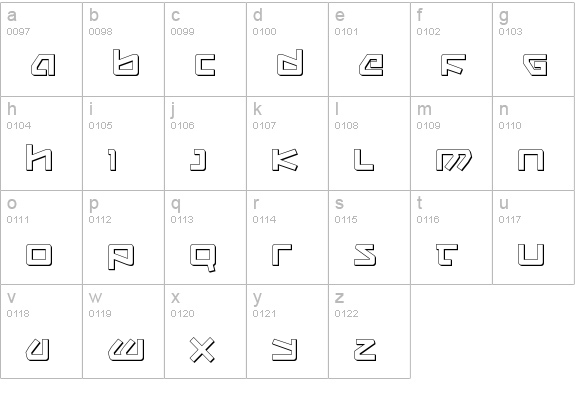The width and height of the screenshot is (575, 414).
Task: Select the 'w' glyph cell 0119
Action: pos(124,331)
